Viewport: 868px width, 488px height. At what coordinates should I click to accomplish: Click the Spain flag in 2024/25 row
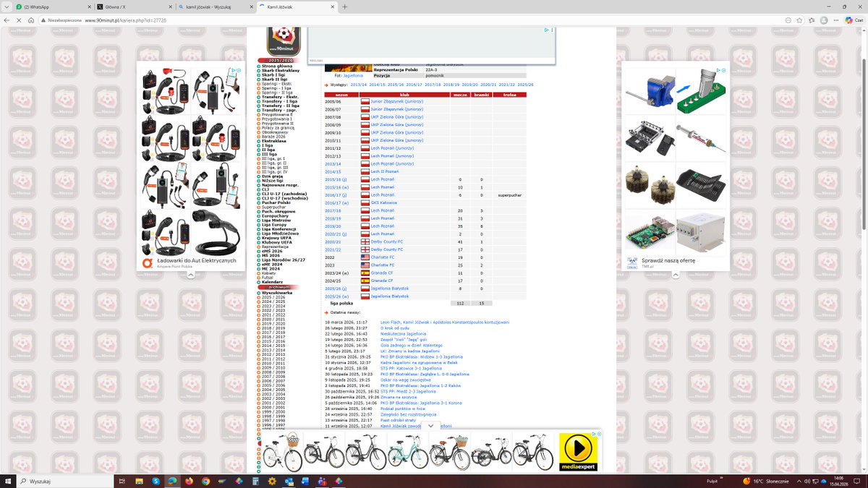click(x=365, y=281)
